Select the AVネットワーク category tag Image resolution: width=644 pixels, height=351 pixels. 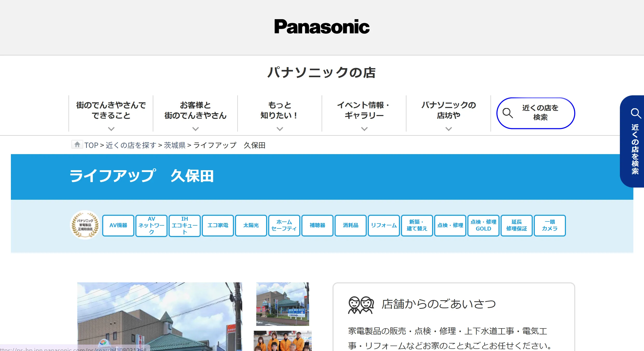pyautogui.click(x=151, y=225)
